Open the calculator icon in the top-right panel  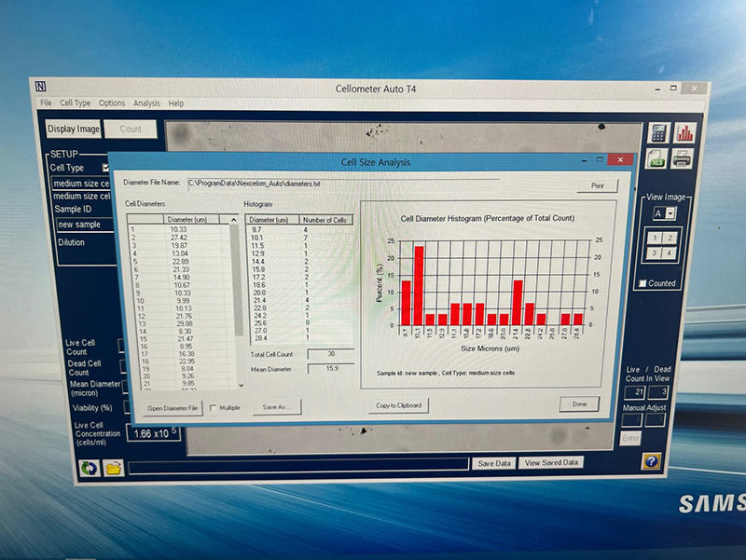point(659,133)
